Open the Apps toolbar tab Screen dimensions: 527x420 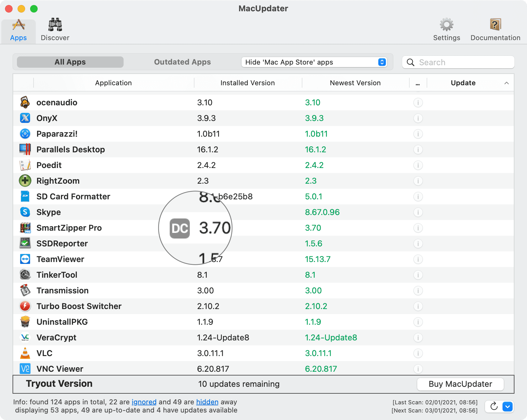(x=19, y=31)
